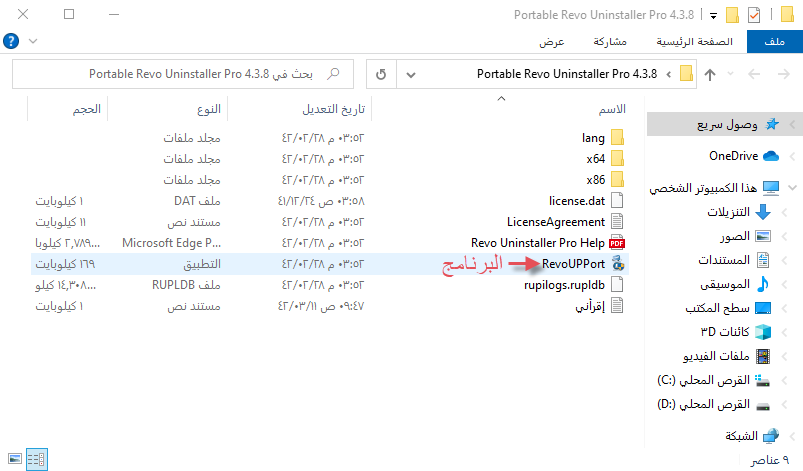Click the properties checkmark icon in title bar
Image resolution: width=803 pixels, height=471 pixels.
[754, 15]
